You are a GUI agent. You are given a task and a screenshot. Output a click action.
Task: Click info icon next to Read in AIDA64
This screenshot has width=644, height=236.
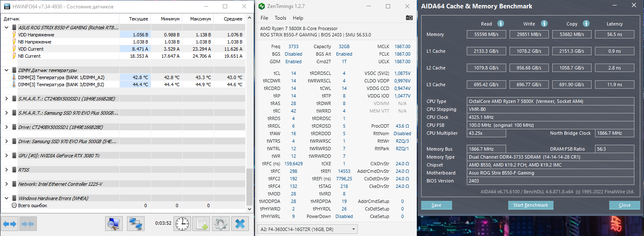[x=500, y=24]
